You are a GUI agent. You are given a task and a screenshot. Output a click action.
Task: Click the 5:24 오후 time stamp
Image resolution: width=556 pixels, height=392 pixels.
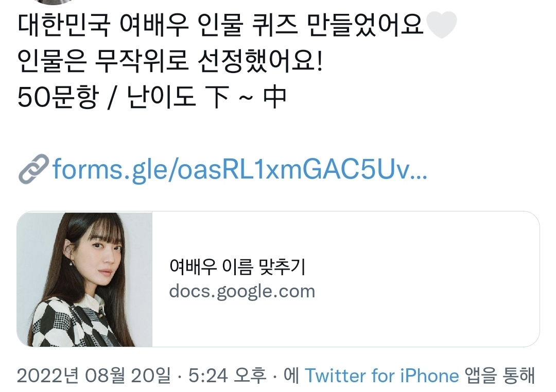coord(227,376)
